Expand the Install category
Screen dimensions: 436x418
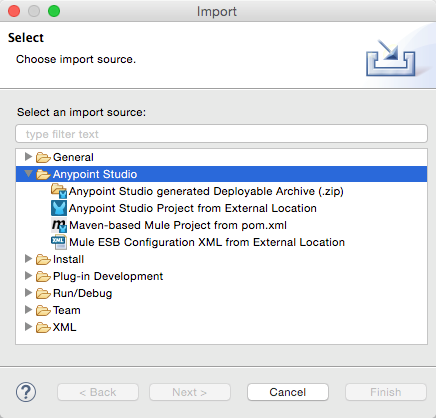[28, 259]
